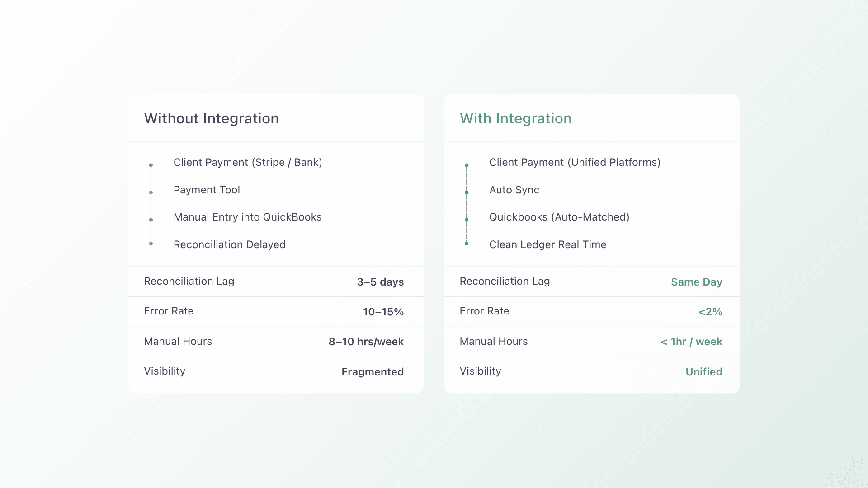The image size is (868, 488).
Task: Click the dot next to Reconciliation Delayed
Action: [151, 244]
